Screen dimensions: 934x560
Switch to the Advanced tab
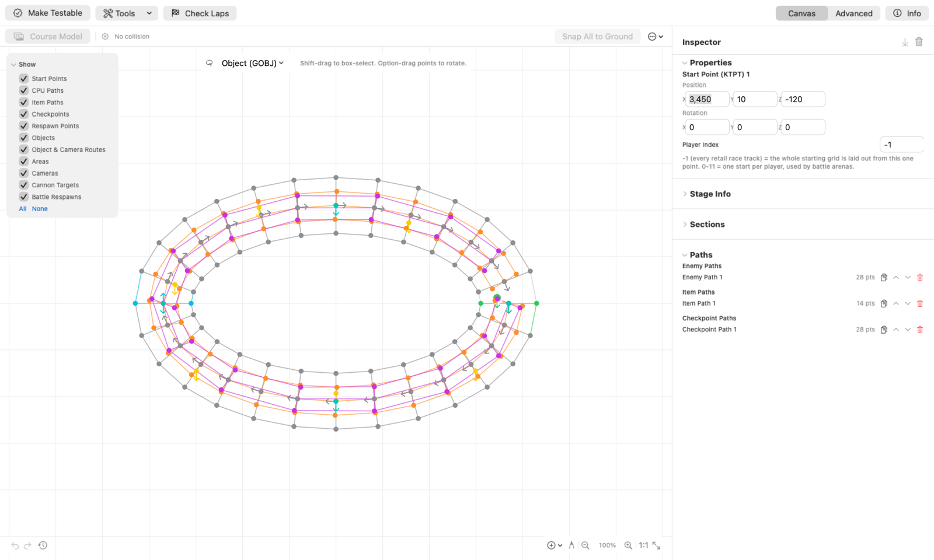tap(853, 13)
